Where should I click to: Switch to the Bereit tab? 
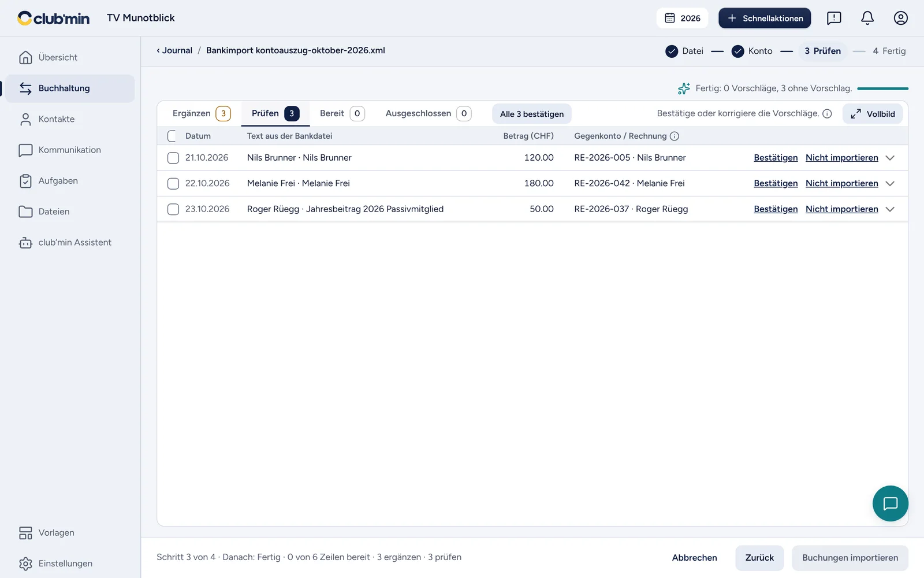pos(342,114)
